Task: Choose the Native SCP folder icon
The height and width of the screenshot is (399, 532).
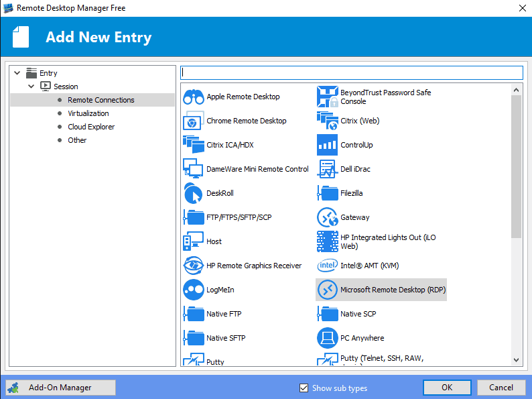Action: click(328, 314)
